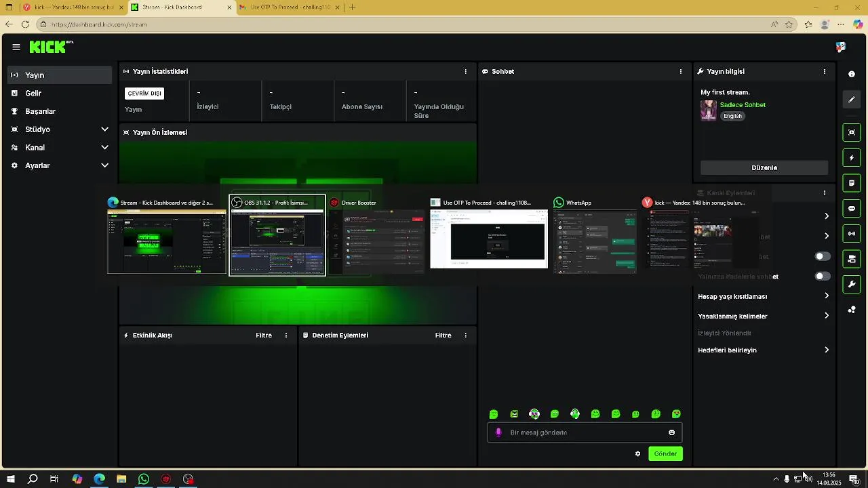Open Driver Booster from the taskbar

click(166, 479)
